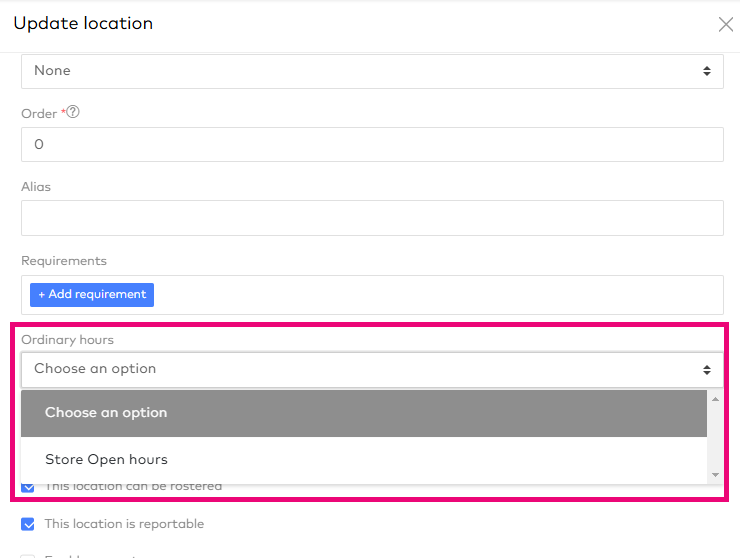This screenshot has width=740, height=558.
Task: Open the dropdown showing 'None'
Action: [372, 71]
